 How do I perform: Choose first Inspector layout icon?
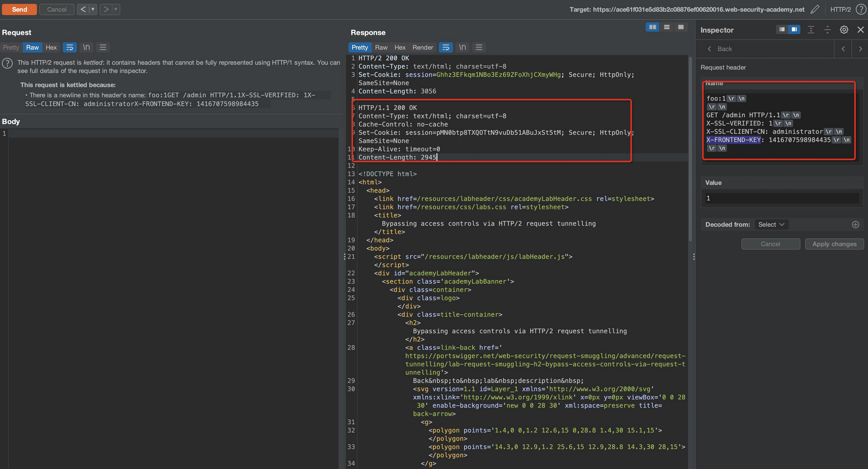pos(782,30)
